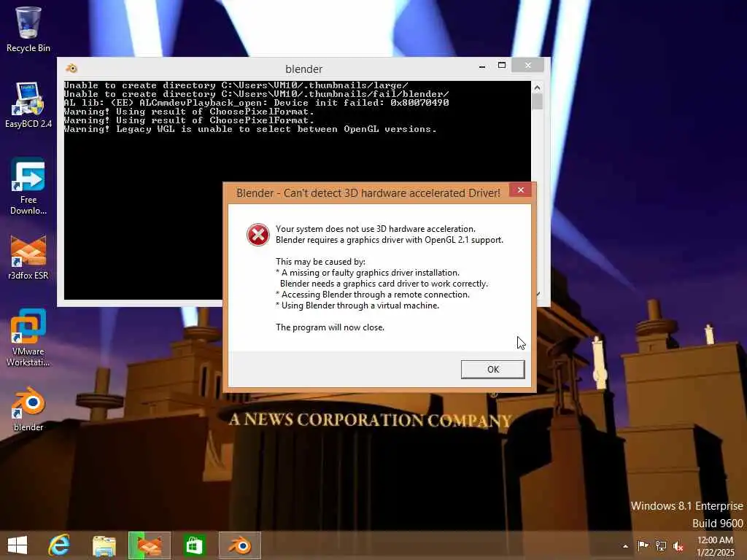Open the Windows Start button
This screenshot has width=747, height=560.
(x=18, y=545)
